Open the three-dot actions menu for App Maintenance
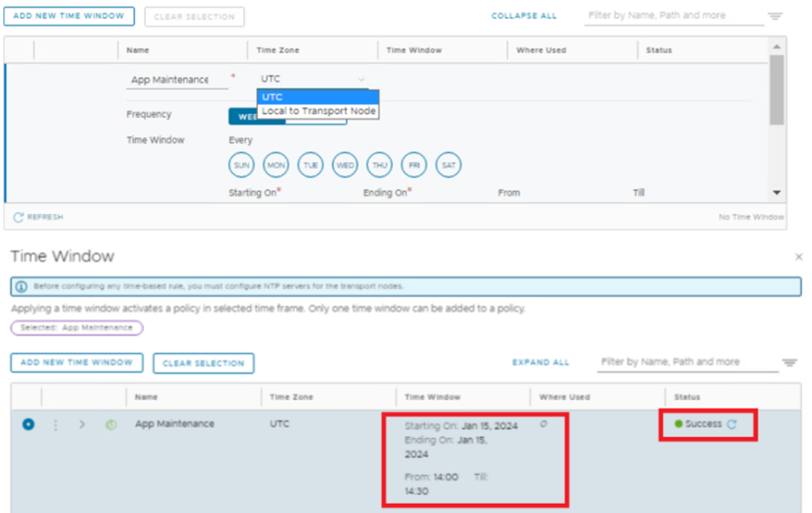 56,425
